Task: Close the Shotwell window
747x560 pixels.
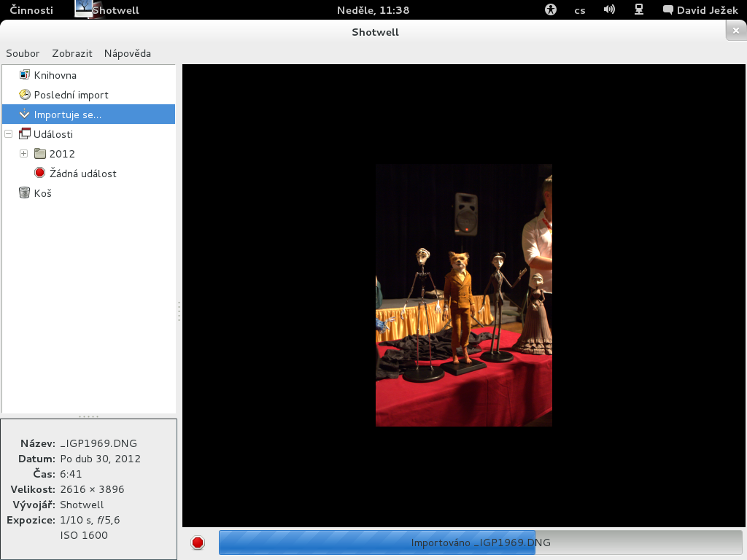Action: pos(736,31)
